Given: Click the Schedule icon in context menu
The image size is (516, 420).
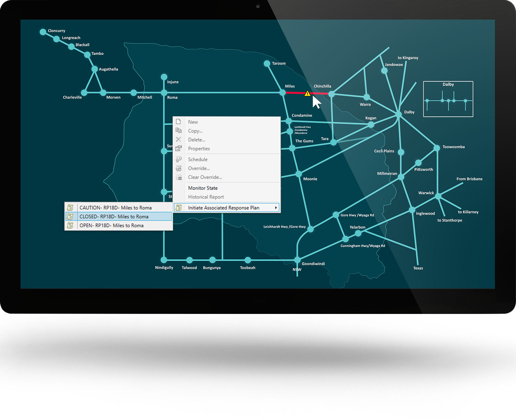Looking at the screenshot, I should [x=179, y=160].
